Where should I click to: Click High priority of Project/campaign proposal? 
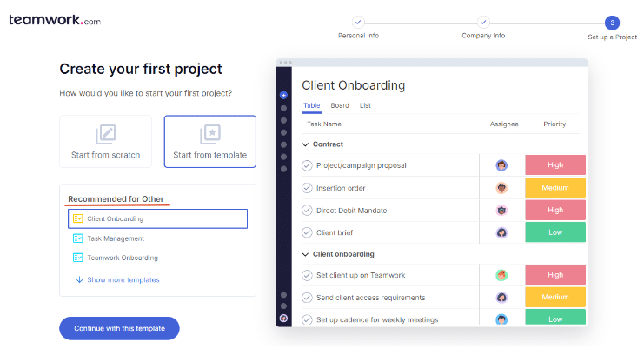coord(555,164)
